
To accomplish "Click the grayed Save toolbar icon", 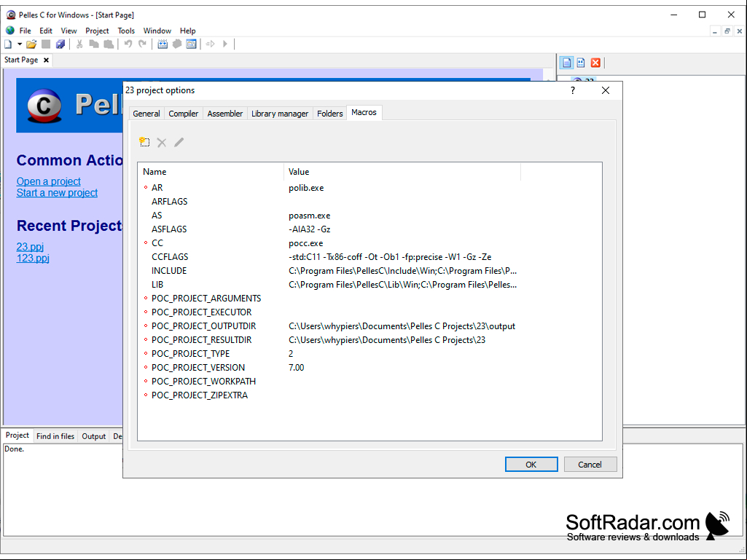I will pos(46,44).
